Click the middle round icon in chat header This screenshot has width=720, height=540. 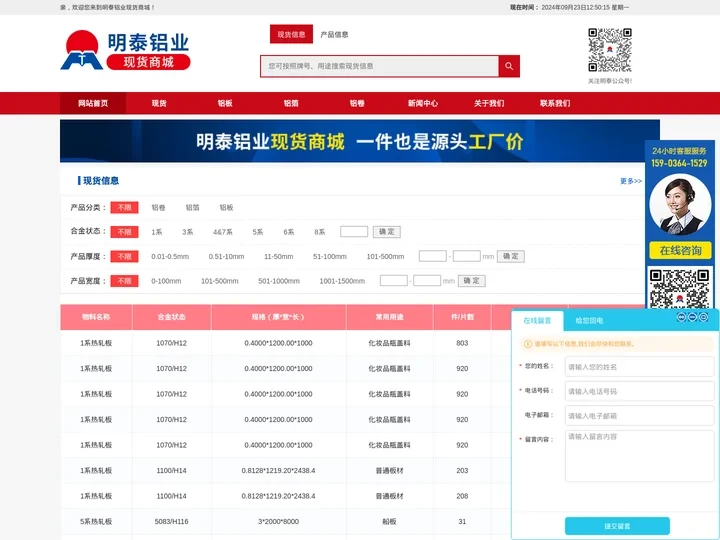click(x=692, y=317)
